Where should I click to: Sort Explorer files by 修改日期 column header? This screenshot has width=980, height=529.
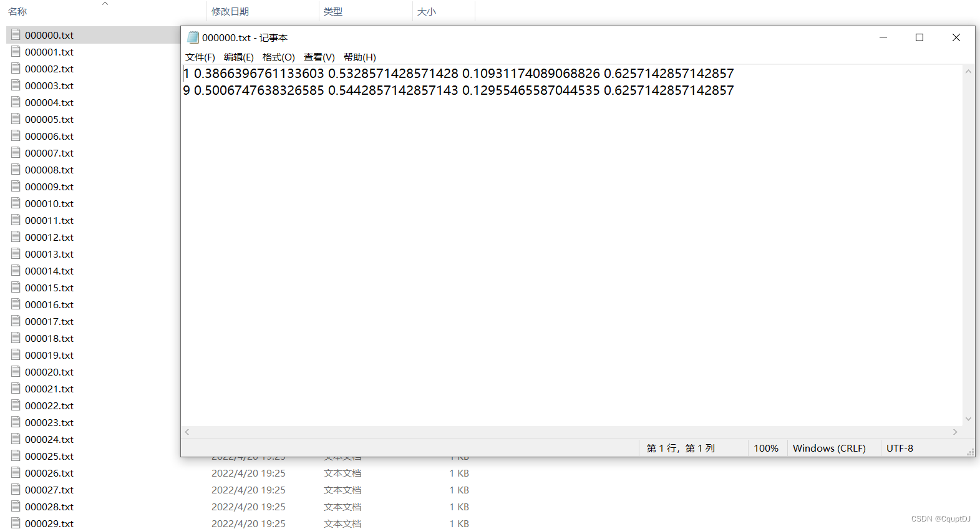pyautogui.click(x=230, y=12)
